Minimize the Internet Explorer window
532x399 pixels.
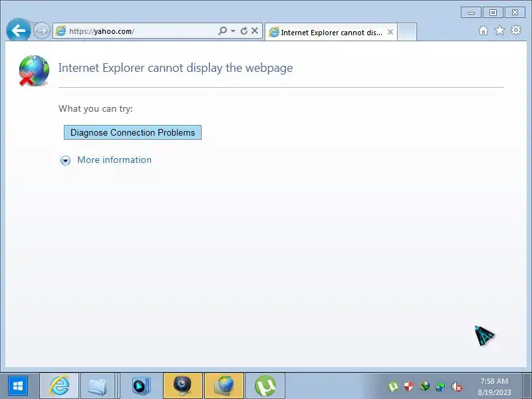coord(471,13)
